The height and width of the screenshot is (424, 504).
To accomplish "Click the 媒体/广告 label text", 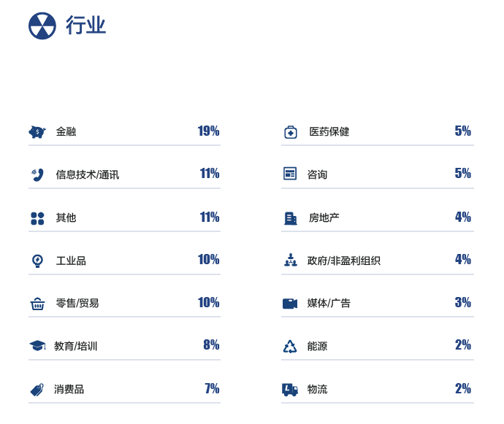I will pos(329,303).
